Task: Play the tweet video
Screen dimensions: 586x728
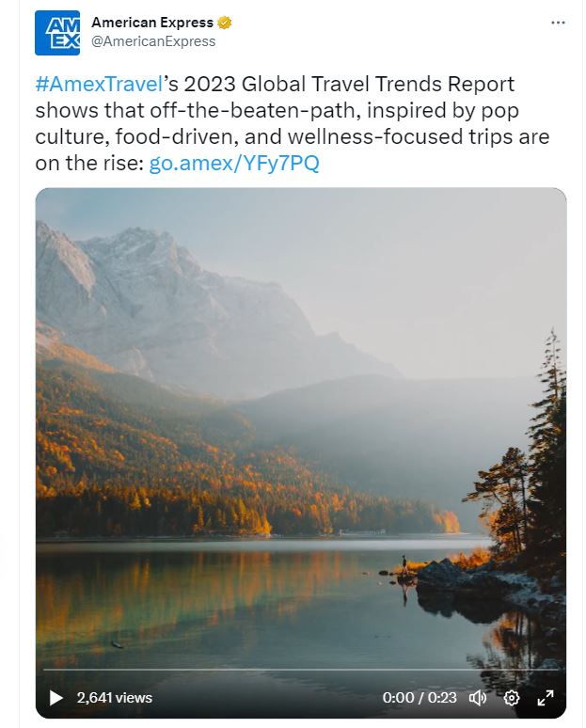Action: (56, 698)
